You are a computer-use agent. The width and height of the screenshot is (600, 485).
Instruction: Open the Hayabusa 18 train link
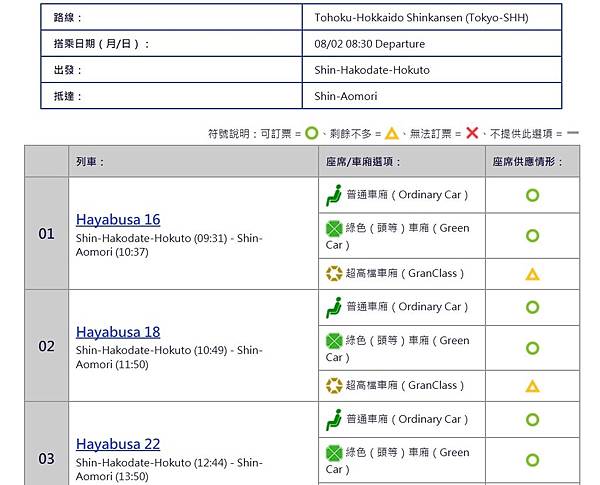coord(118,332)
